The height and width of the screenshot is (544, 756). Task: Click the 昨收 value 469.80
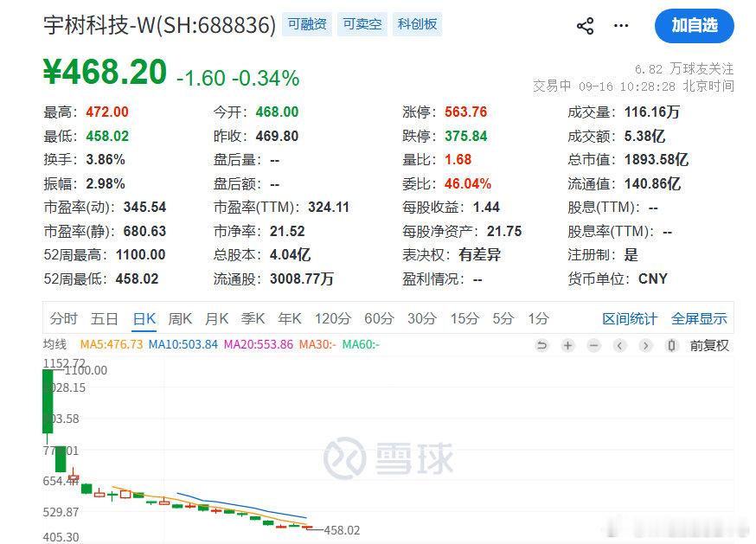(278, 136)
